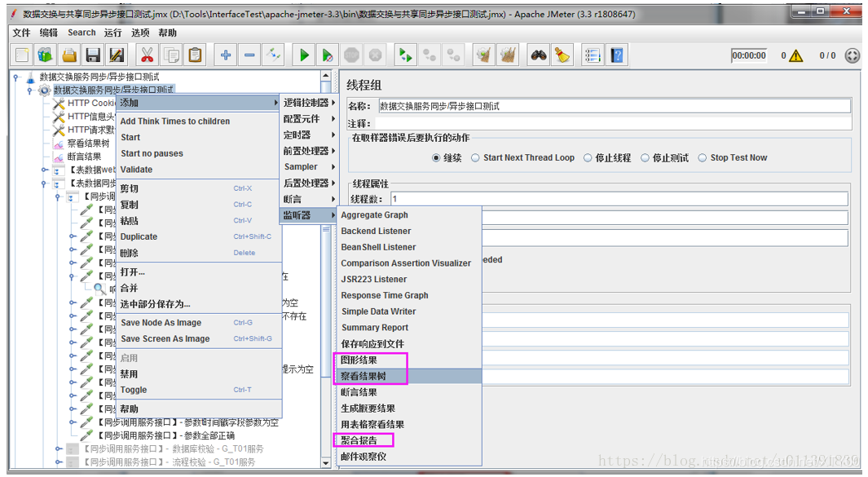Screen dimensions: 868x477
Task: Click the grey Stop icon
Action: point(351,55)
